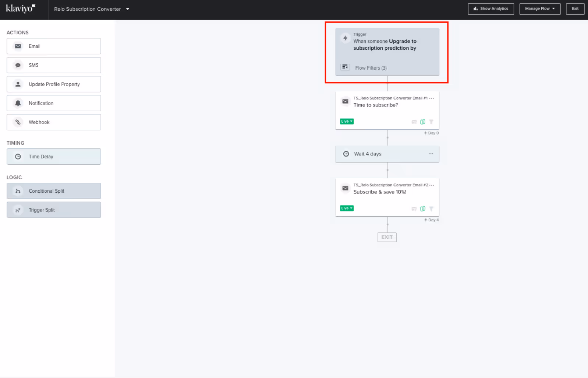This screenshot has width=588, height=378.
Task: Open more options for Wait 4 days
Action: (431, 154)
